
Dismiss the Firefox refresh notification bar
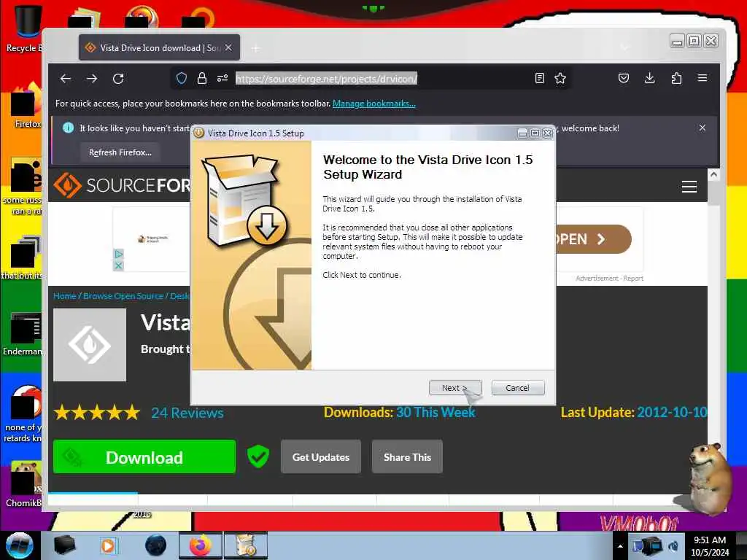[x=703, y=128]
